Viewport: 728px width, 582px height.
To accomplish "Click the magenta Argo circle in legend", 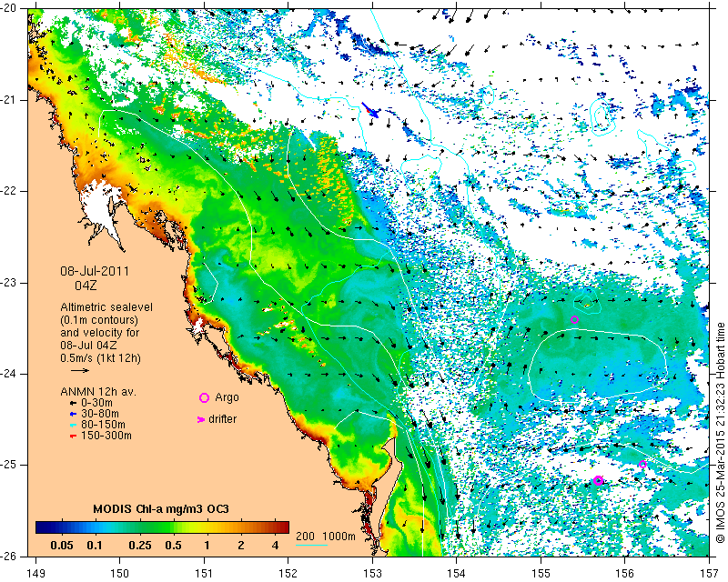I will [204, 397].
